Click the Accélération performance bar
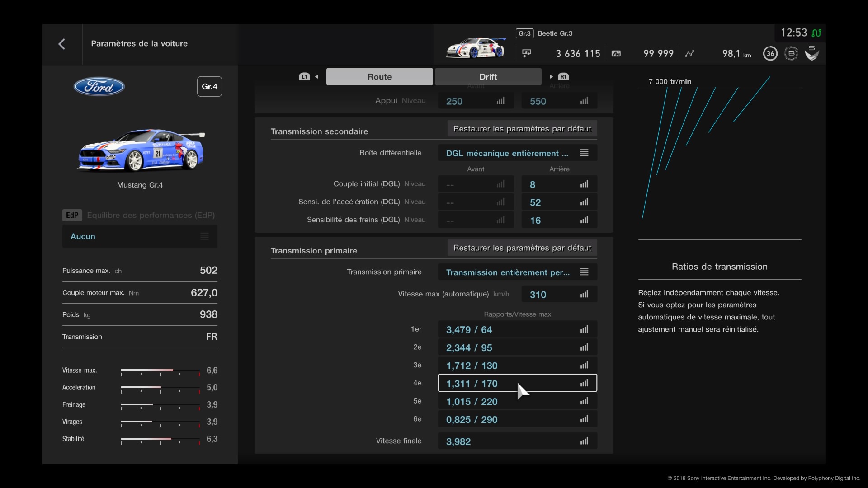The height and width of the screenshot is (488, 868). pyautogui.click(x=160, y=388)
